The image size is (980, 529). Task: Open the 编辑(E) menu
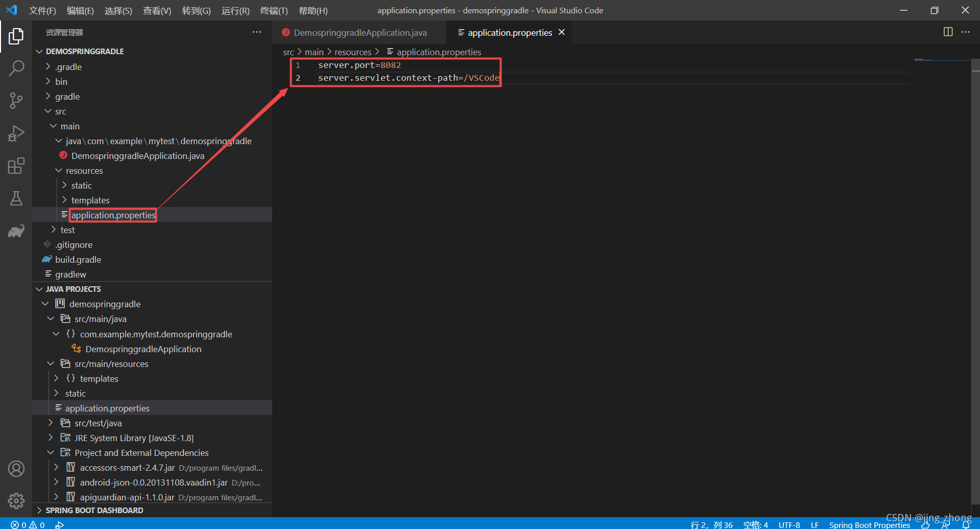click(80, 11)
